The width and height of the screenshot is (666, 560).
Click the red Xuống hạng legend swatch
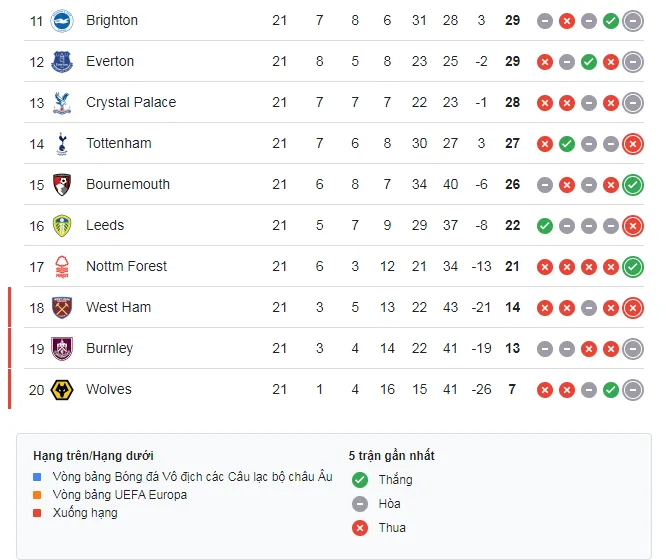37,513
